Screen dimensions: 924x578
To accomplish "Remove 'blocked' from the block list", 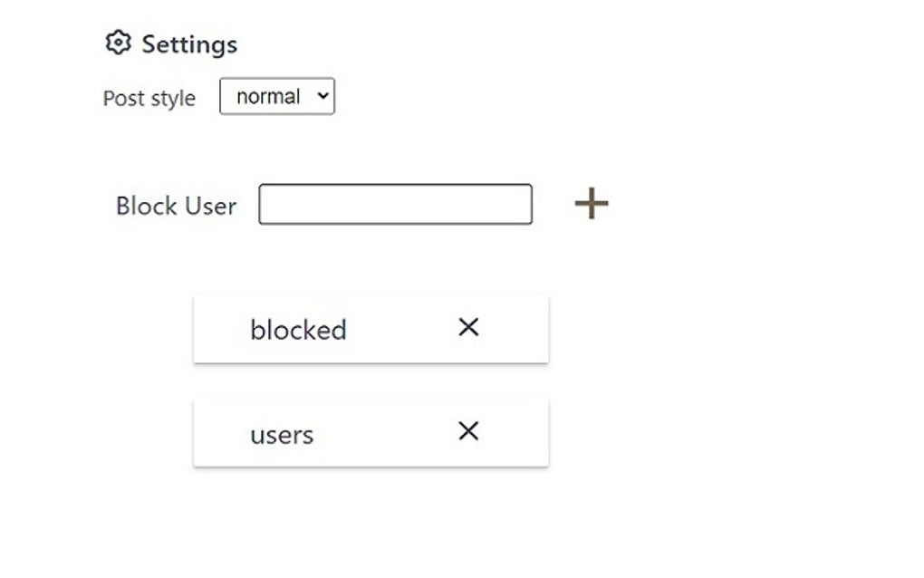I will (x=468, y=327).
